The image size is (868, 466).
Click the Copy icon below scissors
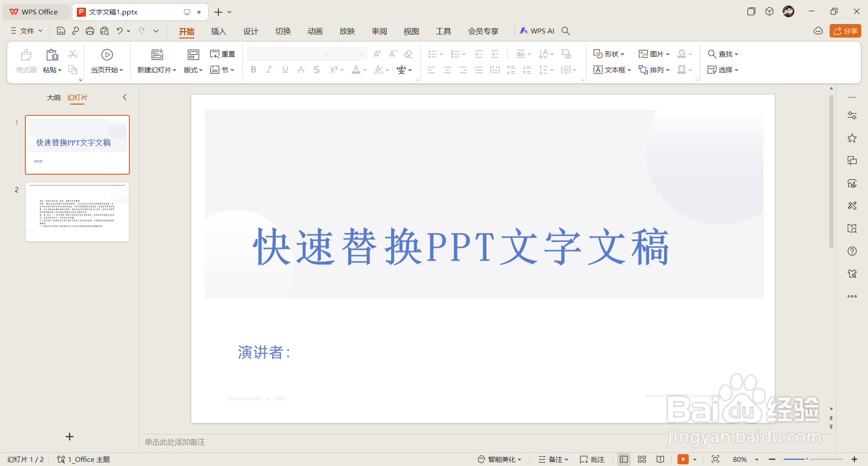point(73,70)
